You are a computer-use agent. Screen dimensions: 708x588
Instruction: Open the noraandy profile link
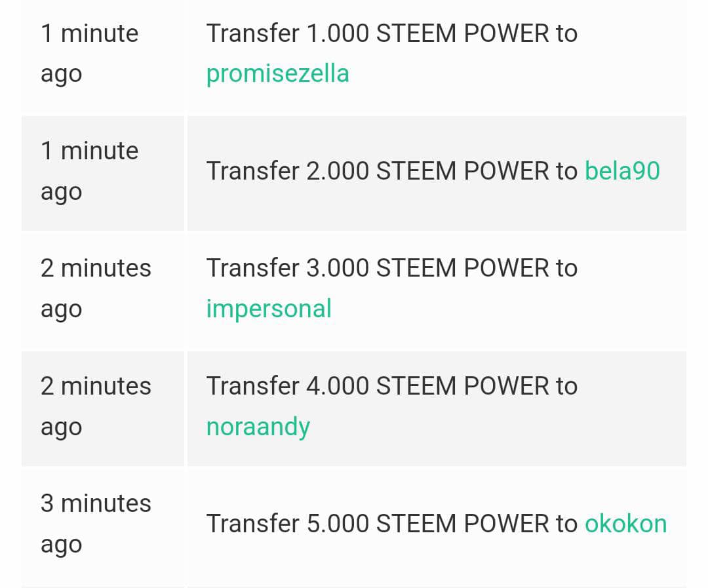point(258,427)
